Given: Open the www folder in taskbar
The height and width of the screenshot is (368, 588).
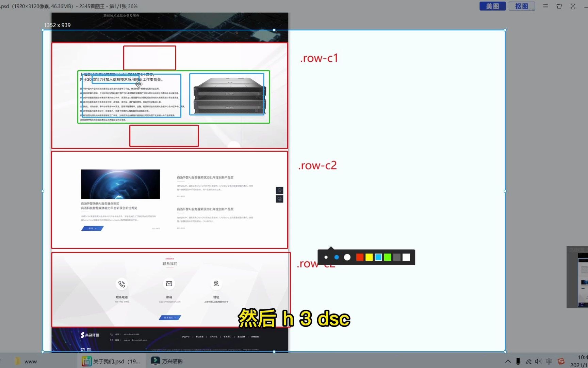Looking at the screenshot, I should pos(26,361).
